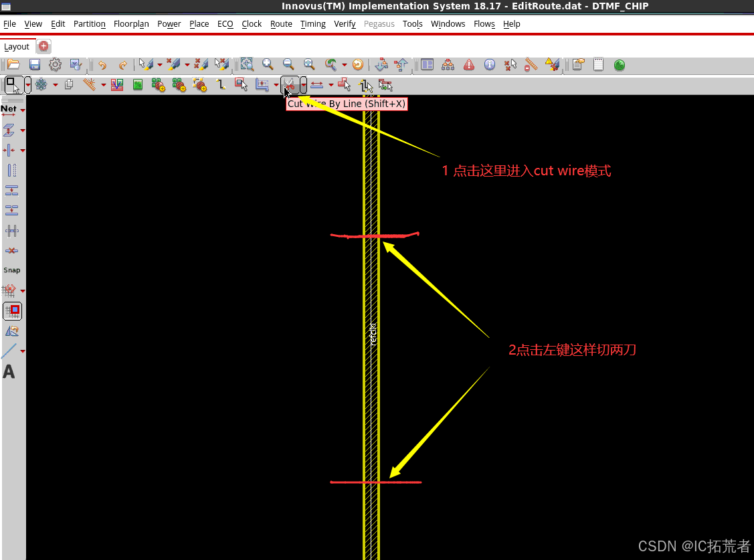Image resolution: width=754 pixels, height=560 pixels.
Task: Click the blue info attribute editor icon
Action: pyautogui.click(x=490, y=64)
